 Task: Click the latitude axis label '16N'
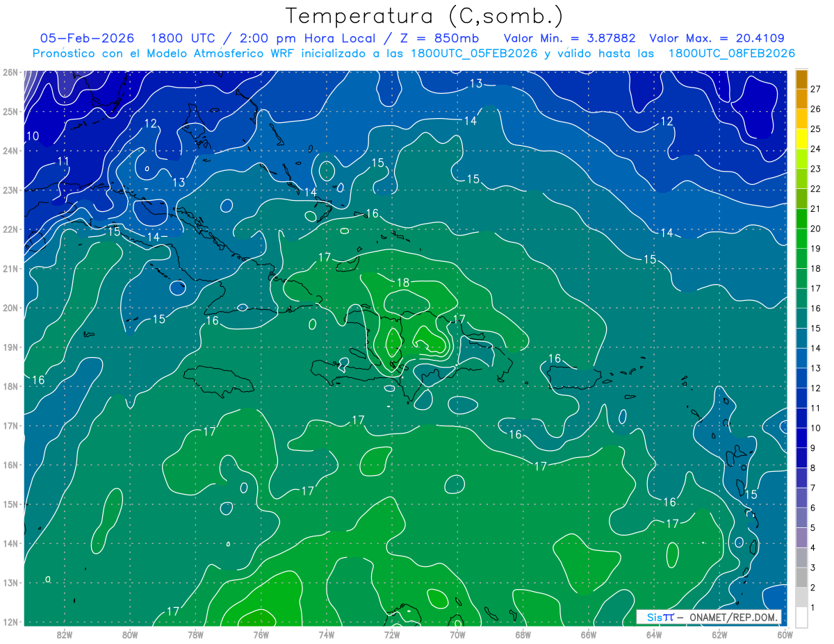(10, 464)
